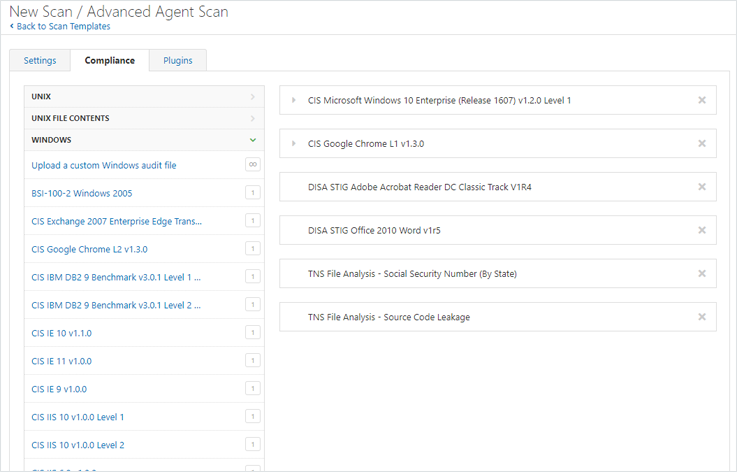This screenshot has height=472, width=737.
Task: Remove DISA STIG Adobe Acrobat Reader audit
Action: click(x=702, y=187)
